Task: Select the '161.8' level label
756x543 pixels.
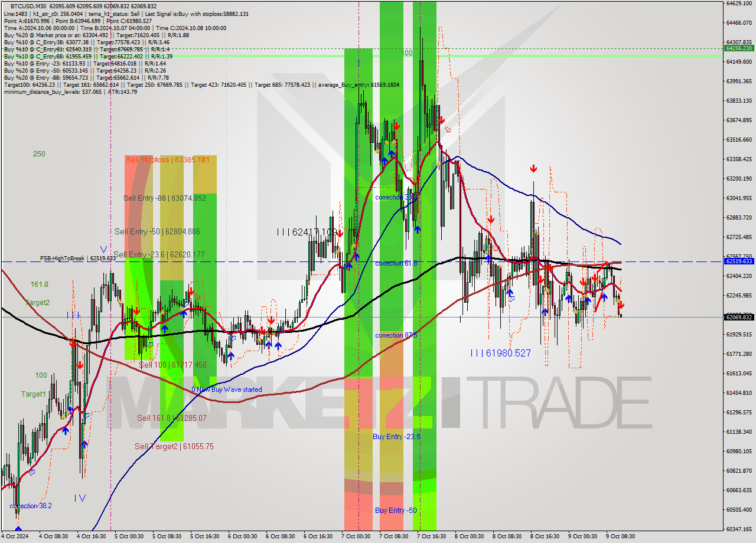Action: pyautogui.click(x=40, y=284)
